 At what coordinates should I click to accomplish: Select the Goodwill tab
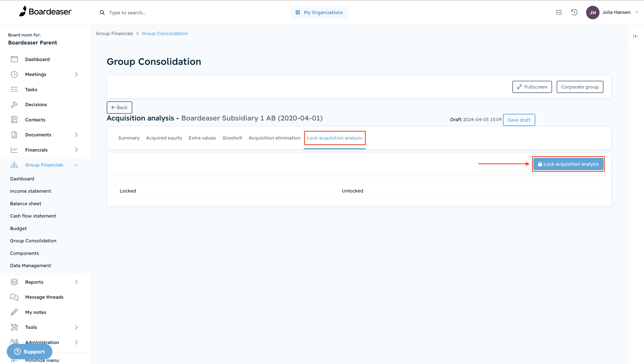click(x=232, y=138)
